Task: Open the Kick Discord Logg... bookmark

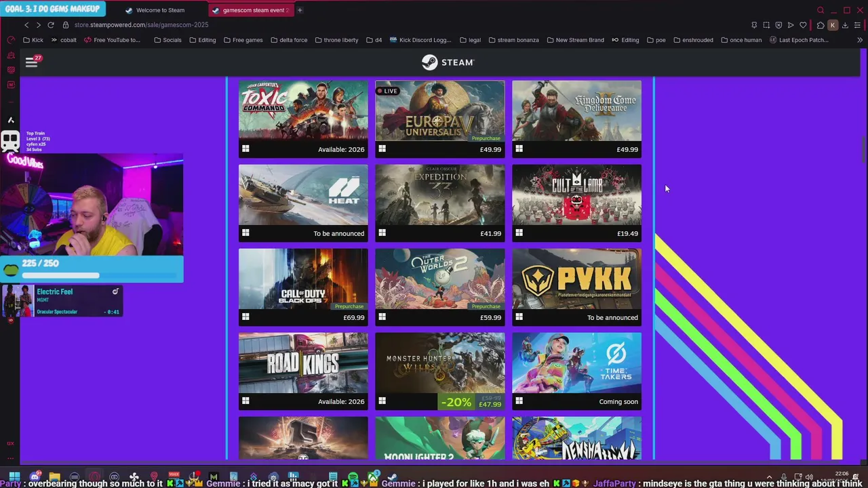Action: (x=420, y=40)
